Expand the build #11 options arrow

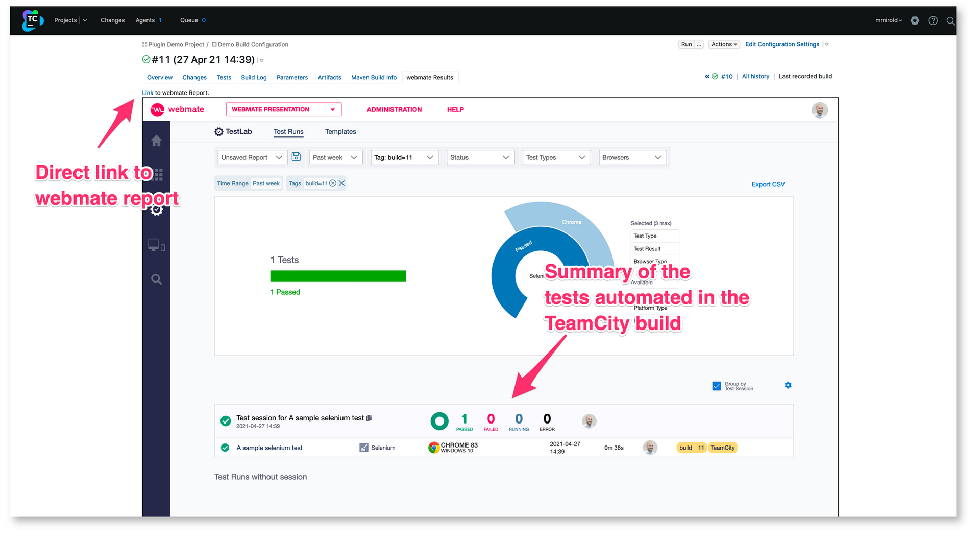[261, 61]
